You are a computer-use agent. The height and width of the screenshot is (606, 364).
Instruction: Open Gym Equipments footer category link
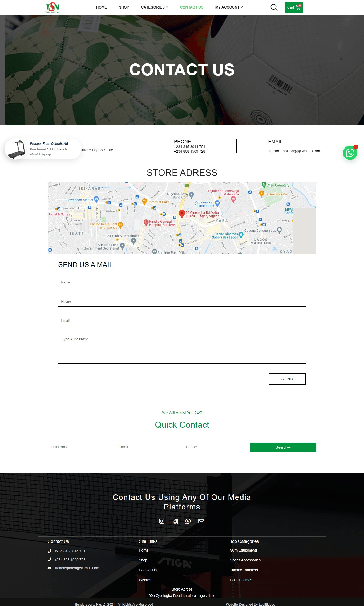pyautogui.click(x=244, y=550)
